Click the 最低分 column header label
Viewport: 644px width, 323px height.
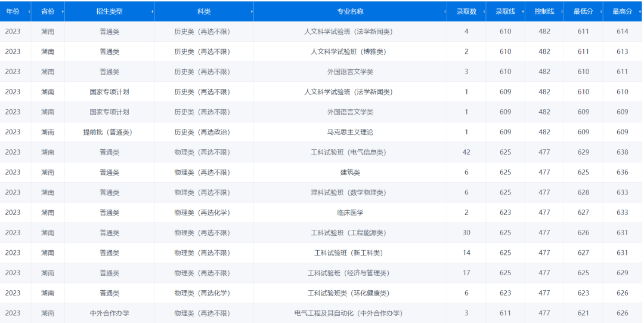coord(583,11)
